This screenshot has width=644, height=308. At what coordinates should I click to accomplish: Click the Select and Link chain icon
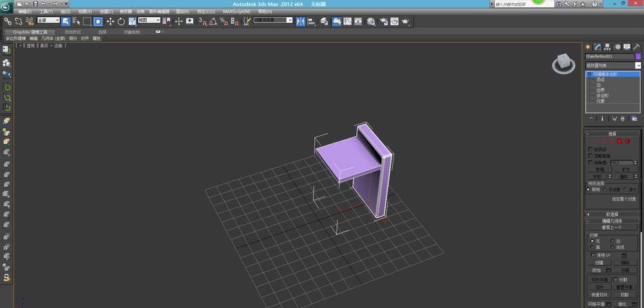[x=7, y=21]
